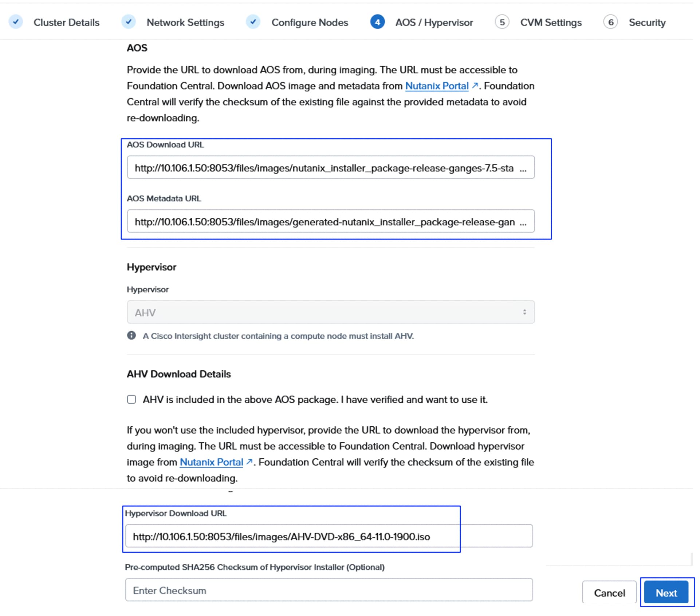Click the step 5 circle icon
The image size is (700, 616).
502,22
